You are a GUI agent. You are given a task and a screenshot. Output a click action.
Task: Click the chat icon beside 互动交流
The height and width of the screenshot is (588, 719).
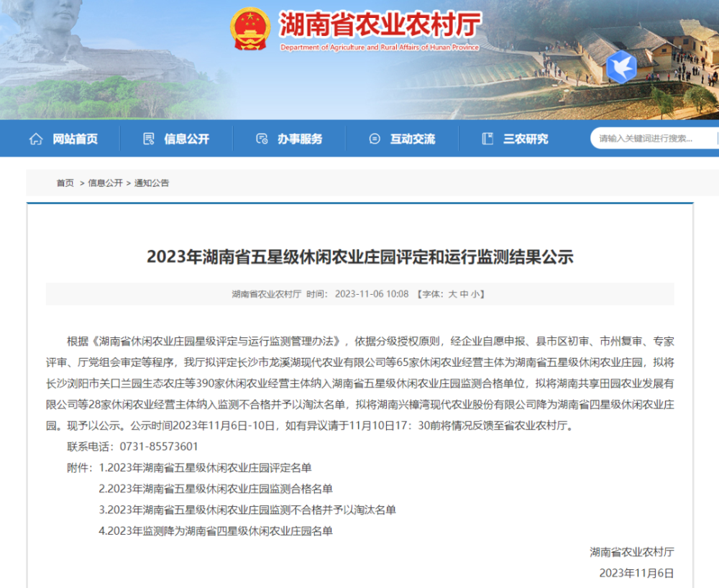point(375,139)
